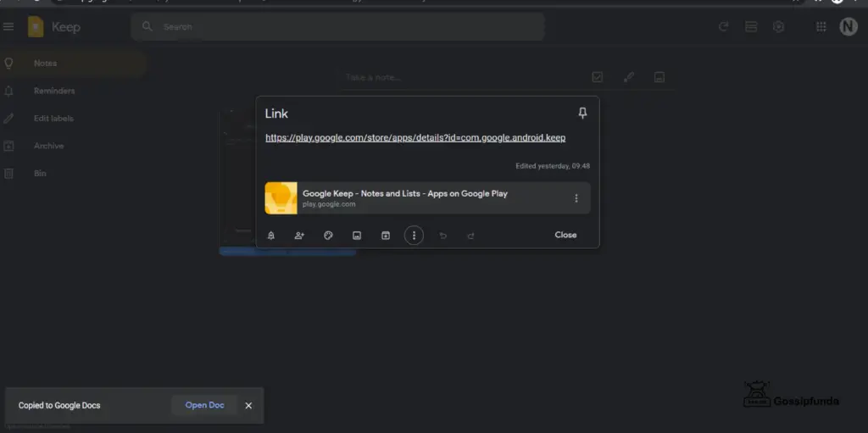Create a new list with checkbox icon
868x433 pixels.
tap(598, 77)
